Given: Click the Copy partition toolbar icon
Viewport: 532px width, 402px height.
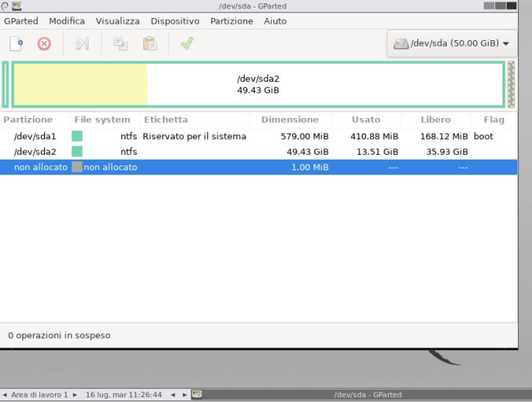Looking at the screenshot, I should pos(121,44).
